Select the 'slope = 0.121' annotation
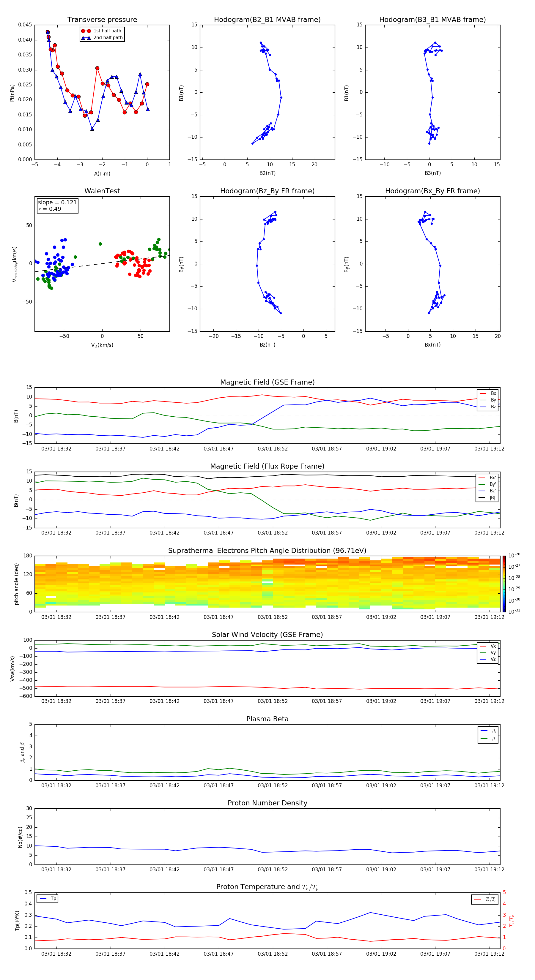Image resolution: width=535 pixels, height=980 pixels. tap(57, 203)
